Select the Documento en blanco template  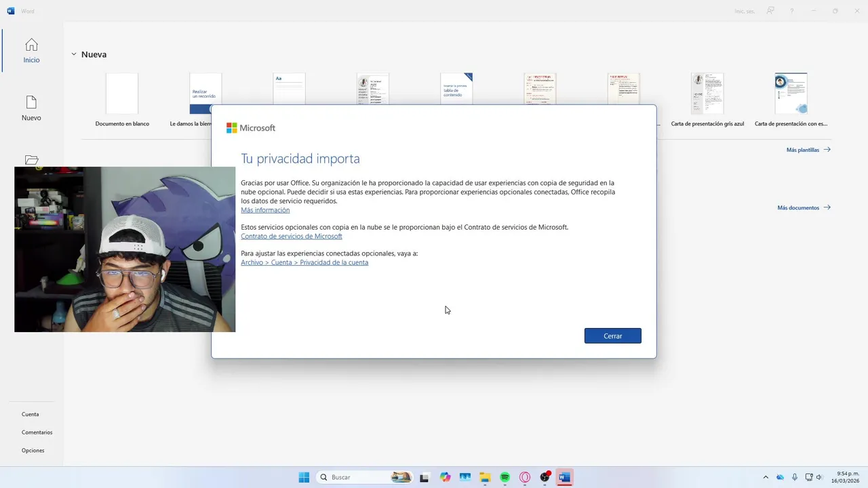pyautogui.click(x=122, y=100)
